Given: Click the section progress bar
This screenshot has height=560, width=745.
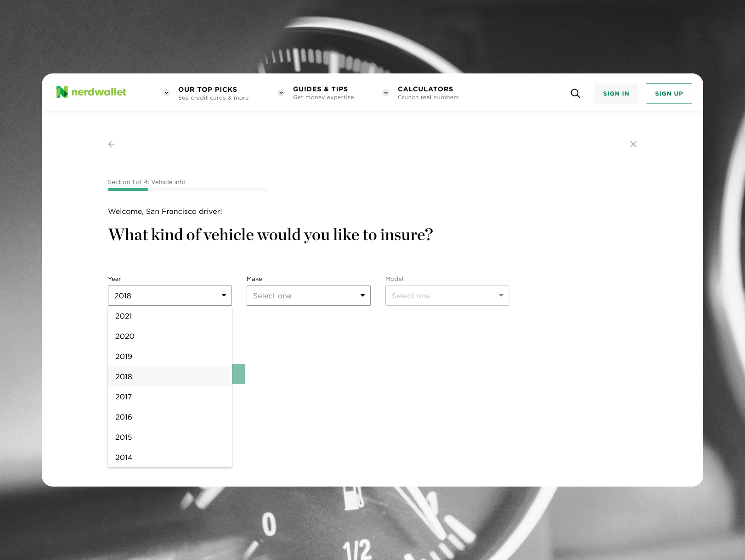Looking at the screenshot, I should click(x=187, y=190).
